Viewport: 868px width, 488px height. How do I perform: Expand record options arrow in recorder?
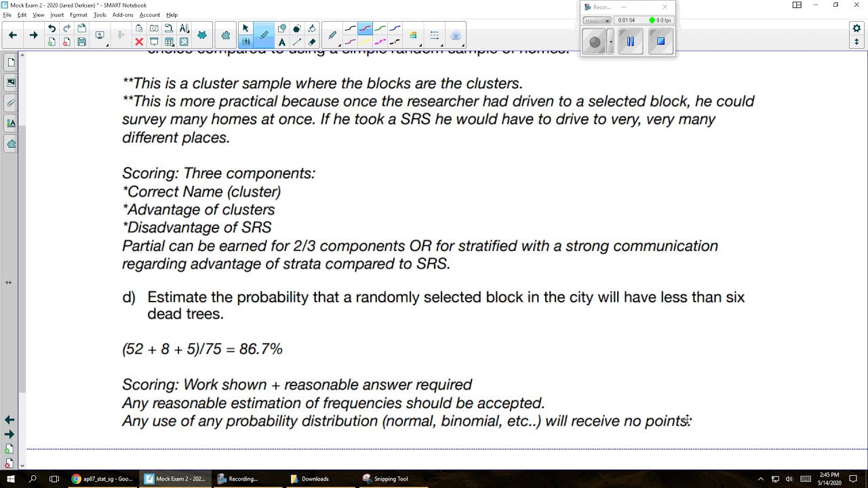611,42
